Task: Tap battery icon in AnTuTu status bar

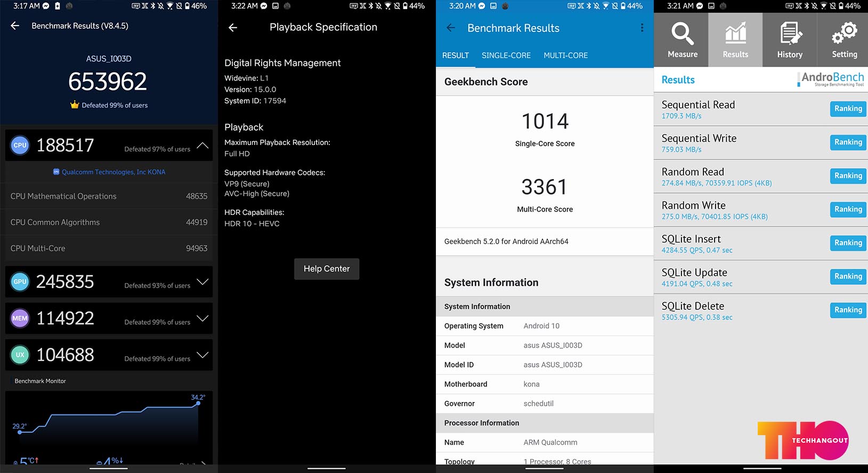Action: pyautogui.click(x=188, y=6)
